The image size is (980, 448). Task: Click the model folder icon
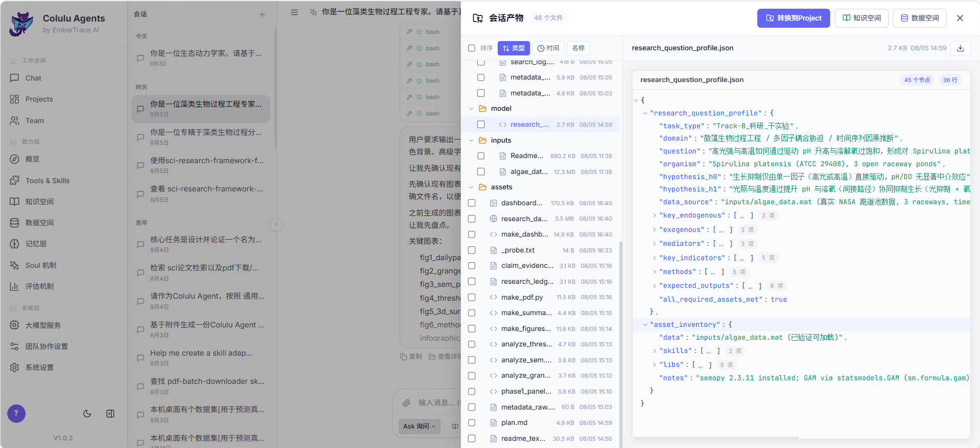[x=483, y=109]
